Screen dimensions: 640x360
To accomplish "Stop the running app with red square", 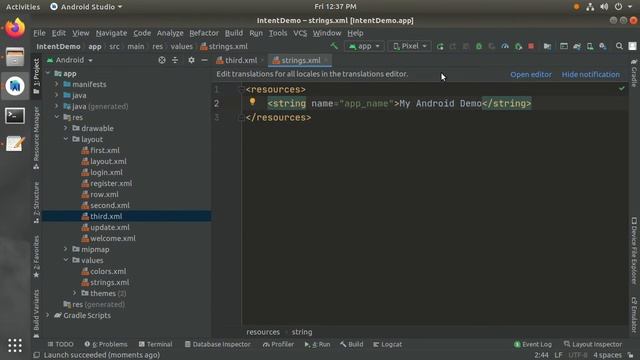I will pyautogui.click(x=531, y=47).
